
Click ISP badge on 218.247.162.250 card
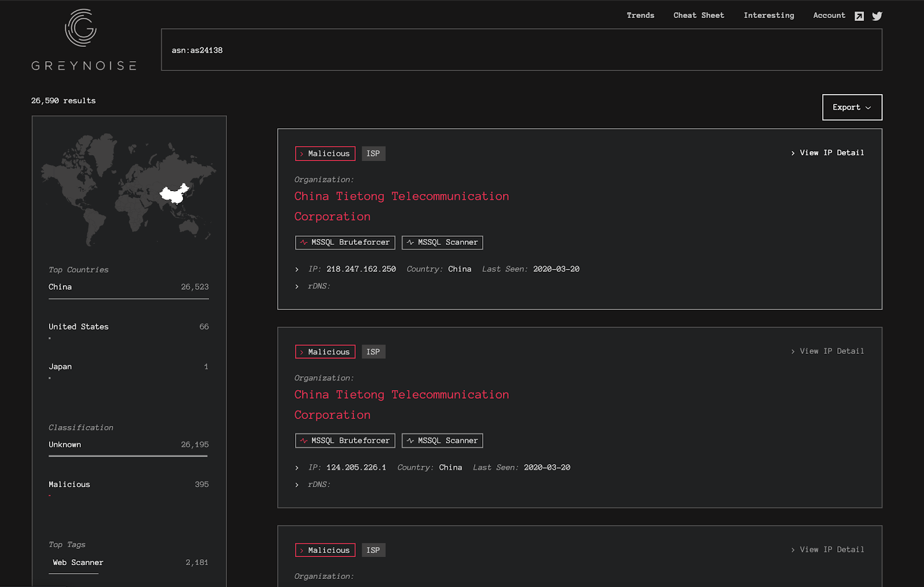coord(373,154)
